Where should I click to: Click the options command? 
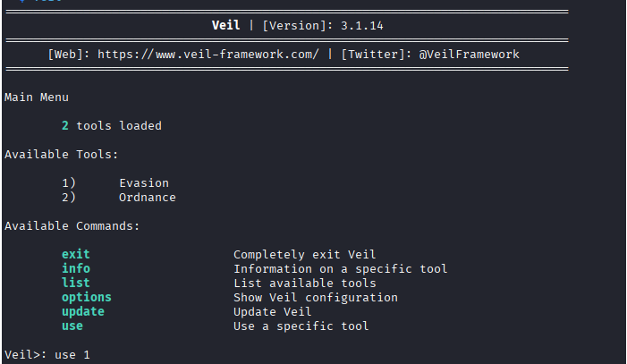(87, 298)
